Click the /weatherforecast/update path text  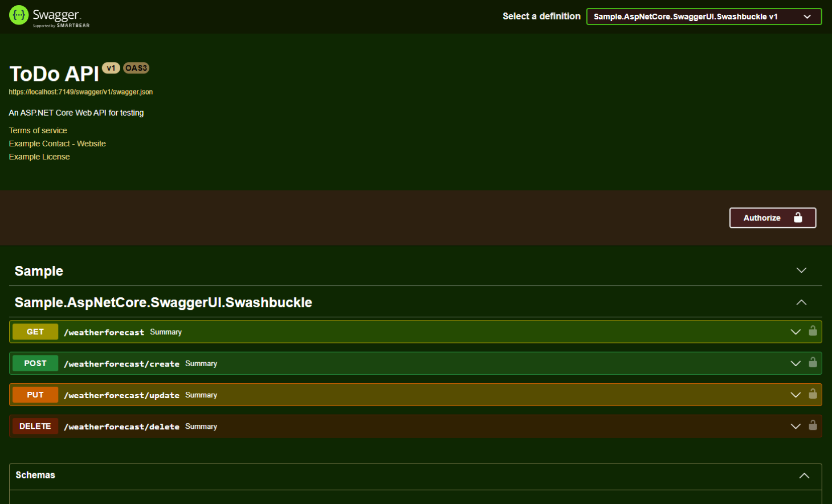pos(121,395)
